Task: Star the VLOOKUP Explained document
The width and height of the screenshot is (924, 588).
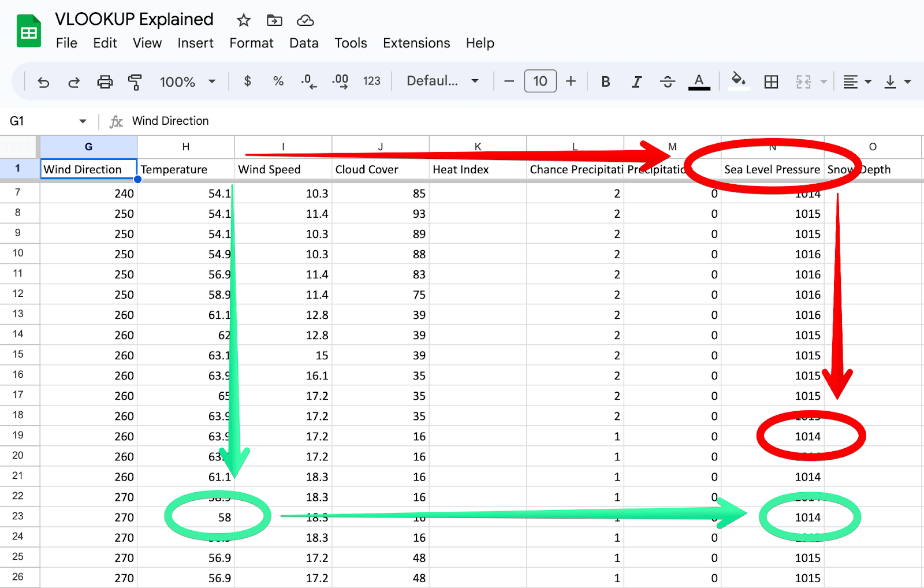Action: click(x=244, y=21)
